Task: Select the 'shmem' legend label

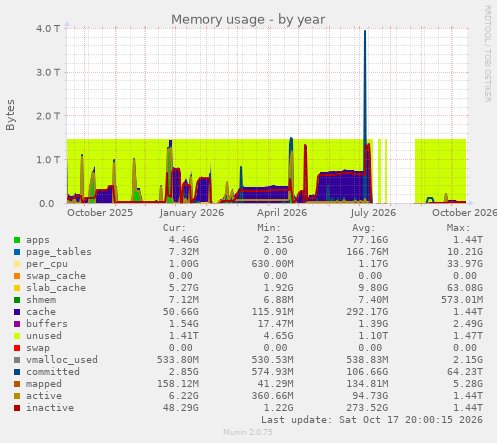Action: [x=41, y=300]
